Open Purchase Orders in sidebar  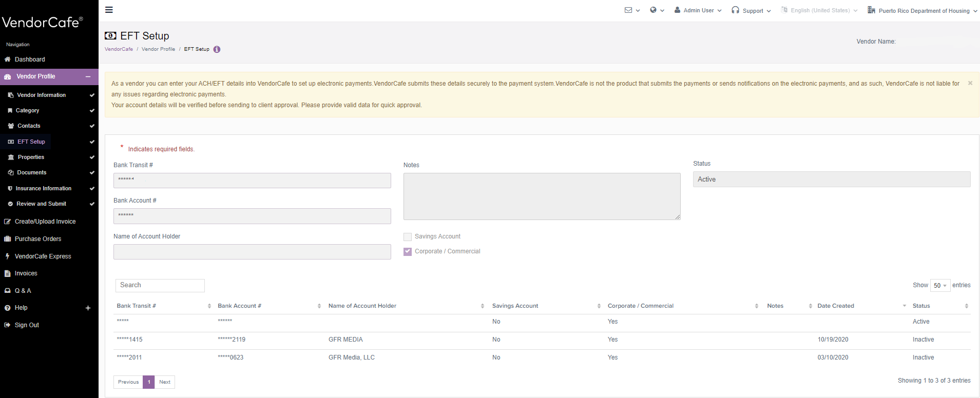point(38,239)
